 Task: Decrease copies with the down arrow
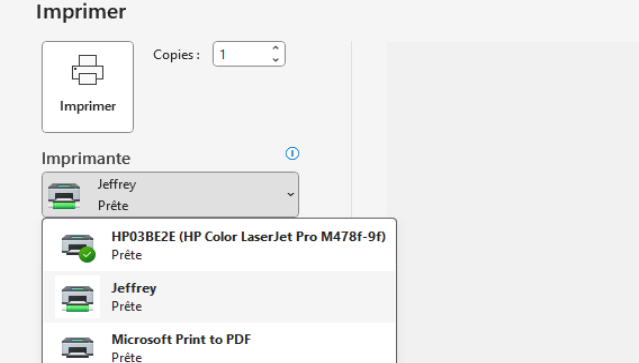[275, 59]
